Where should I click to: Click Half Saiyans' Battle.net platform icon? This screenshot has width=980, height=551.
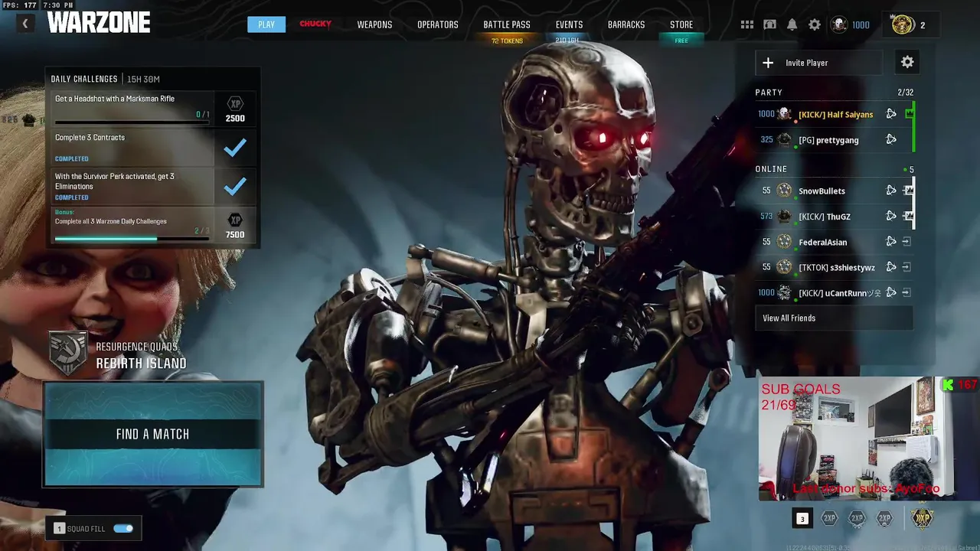click(891, 114)
